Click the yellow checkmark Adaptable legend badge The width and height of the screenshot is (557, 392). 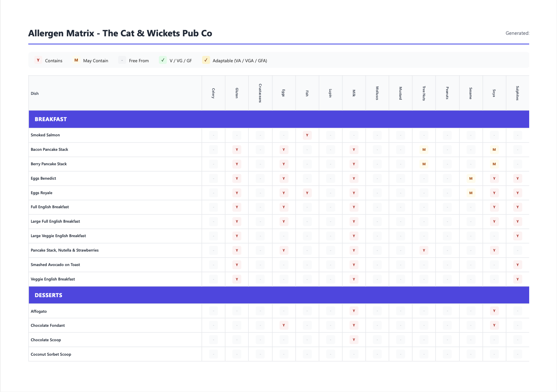(206, 60)
